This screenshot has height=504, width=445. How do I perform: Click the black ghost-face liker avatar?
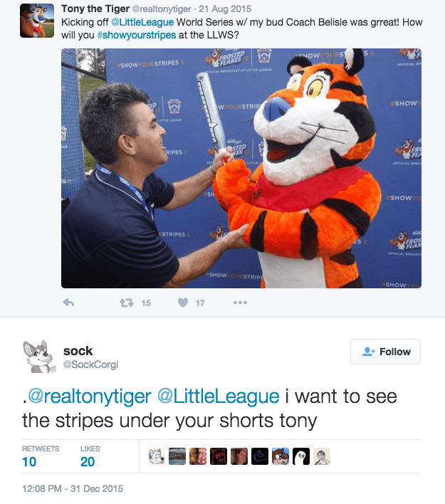(x=301, y=456)
